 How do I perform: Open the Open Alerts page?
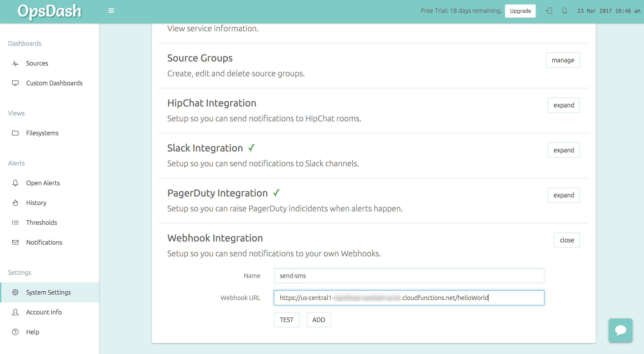click(43, 183)
